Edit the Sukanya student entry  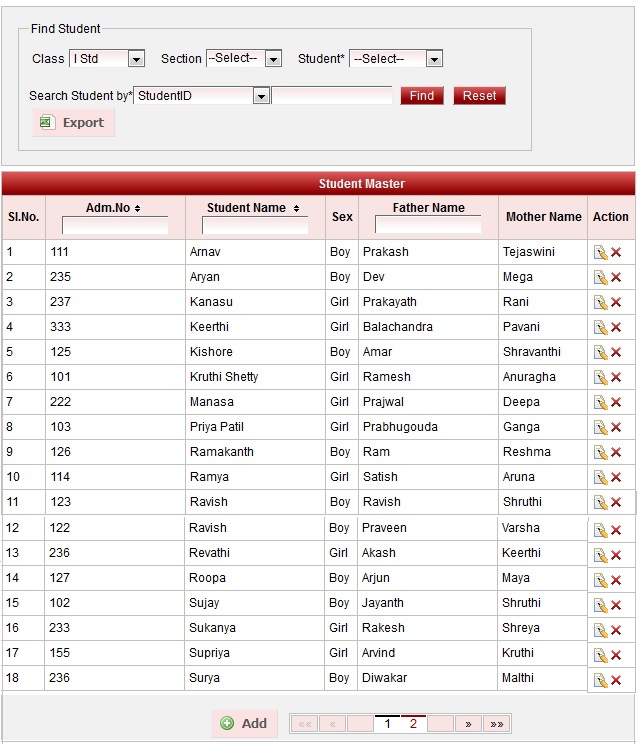click(x=600, y=630)
